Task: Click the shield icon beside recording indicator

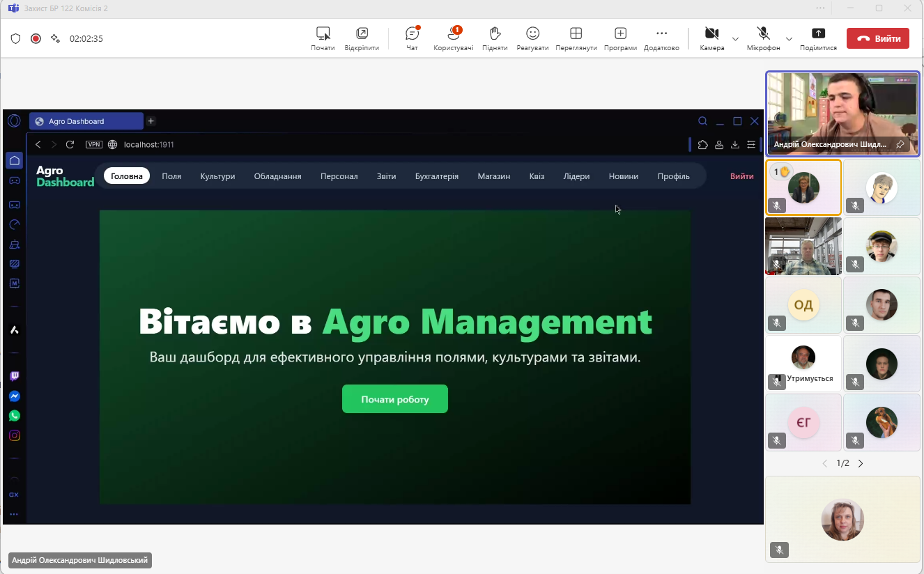Action: point(15,39)
